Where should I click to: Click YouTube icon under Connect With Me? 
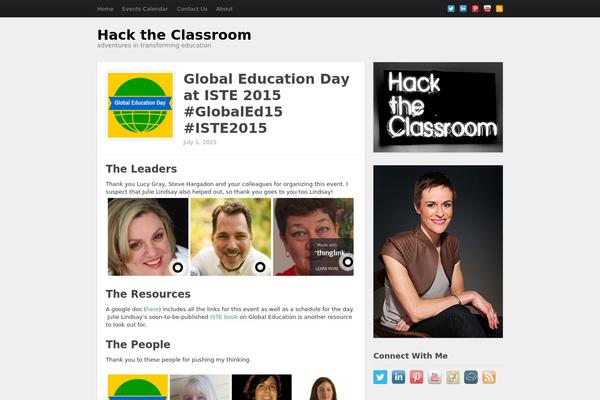[x=435, y=377]
